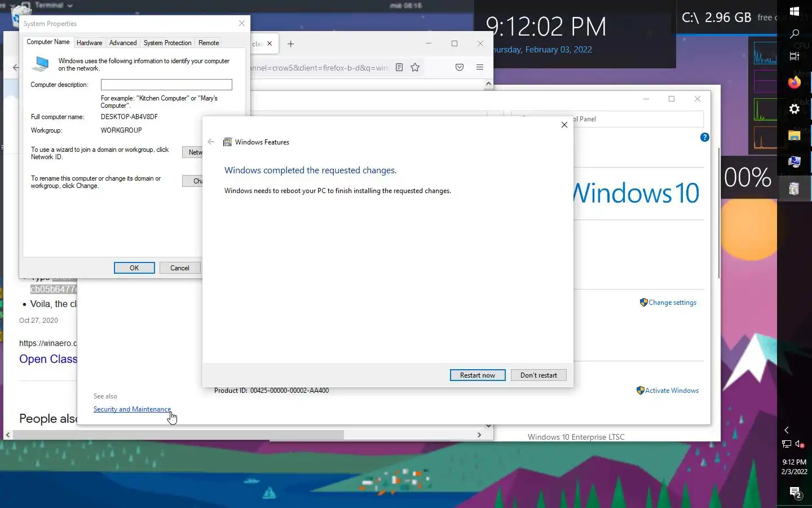
Task: Open Security and Maintenance link
Action: pos(132,409)
